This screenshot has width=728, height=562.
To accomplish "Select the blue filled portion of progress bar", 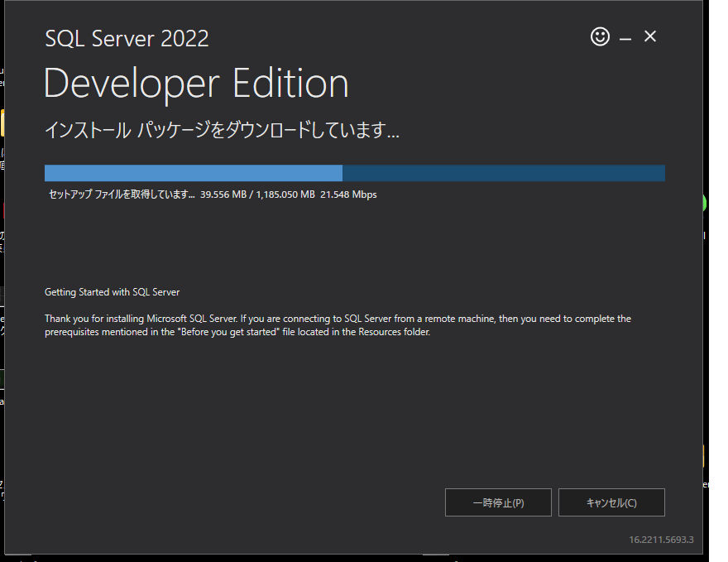I will (190, 173).
